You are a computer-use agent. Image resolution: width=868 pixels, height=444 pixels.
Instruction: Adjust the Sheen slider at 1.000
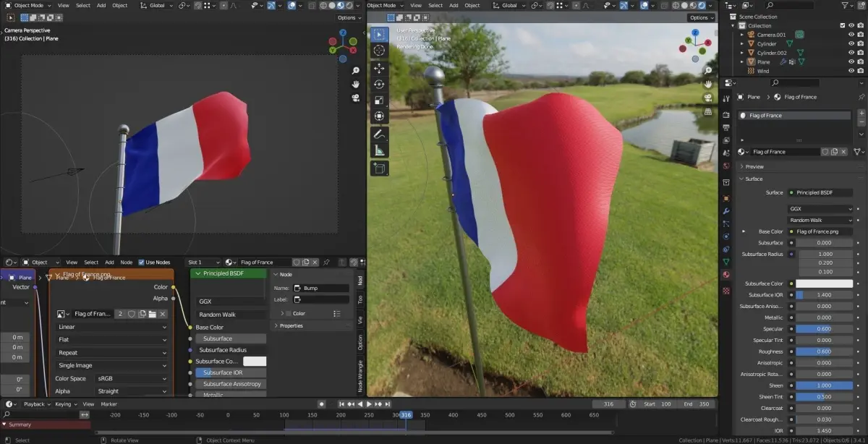(825, 385)
